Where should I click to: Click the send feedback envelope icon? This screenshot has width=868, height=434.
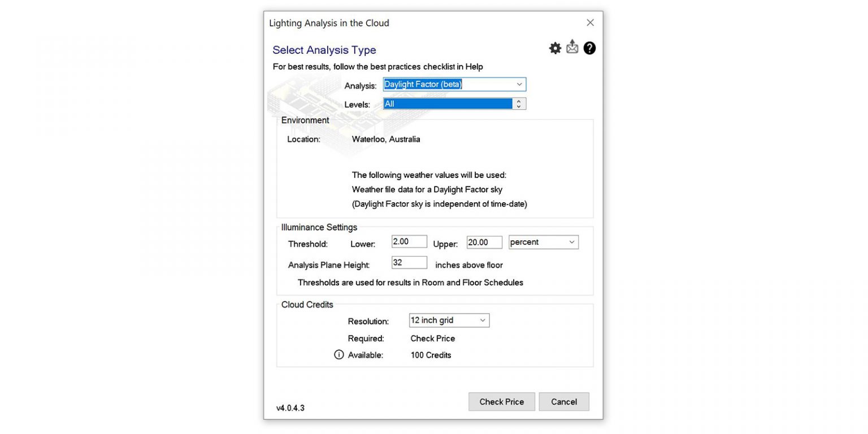(572, 47)
